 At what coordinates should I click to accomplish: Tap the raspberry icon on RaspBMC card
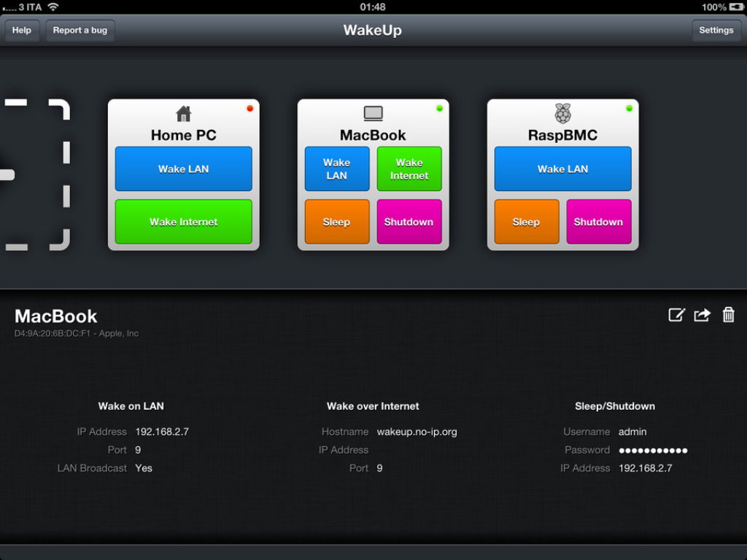click(x=562, y=113)
